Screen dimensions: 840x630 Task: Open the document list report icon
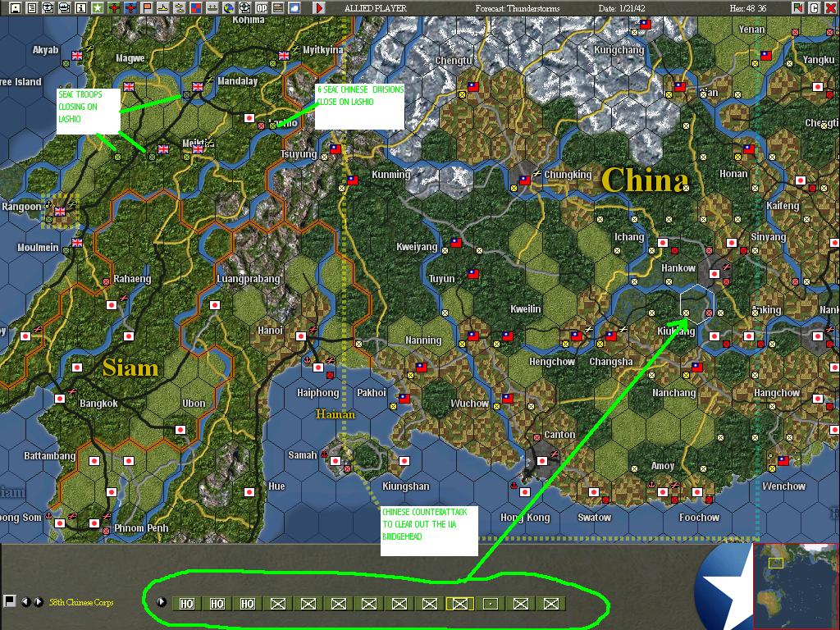coord(32,8)
